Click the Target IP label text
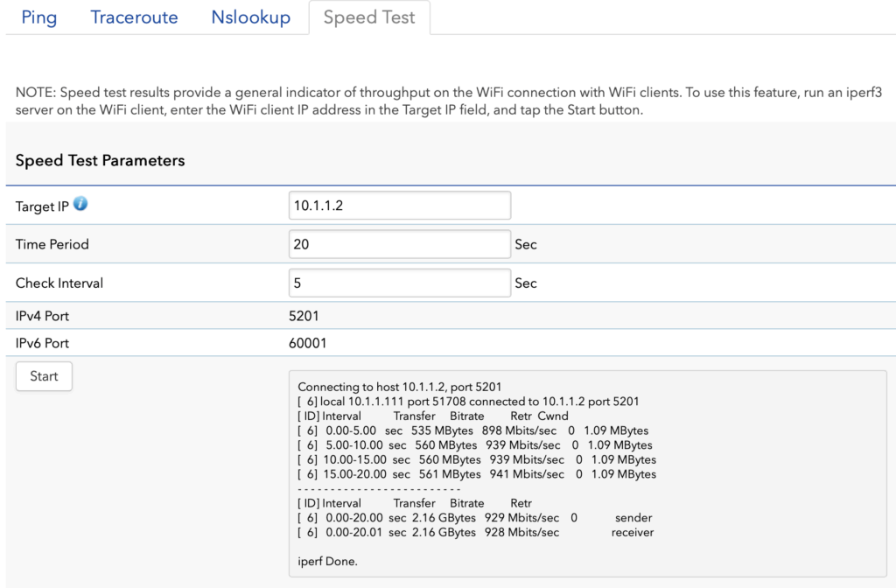This screenshot has width=896, height=588. click(x=42, y=206)
